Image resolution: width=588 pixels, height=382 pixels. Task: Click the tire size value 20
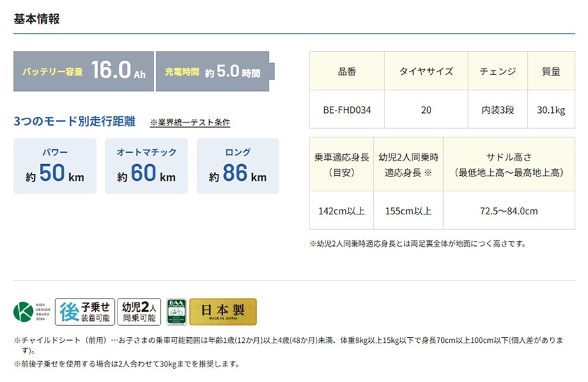point(426,109)
